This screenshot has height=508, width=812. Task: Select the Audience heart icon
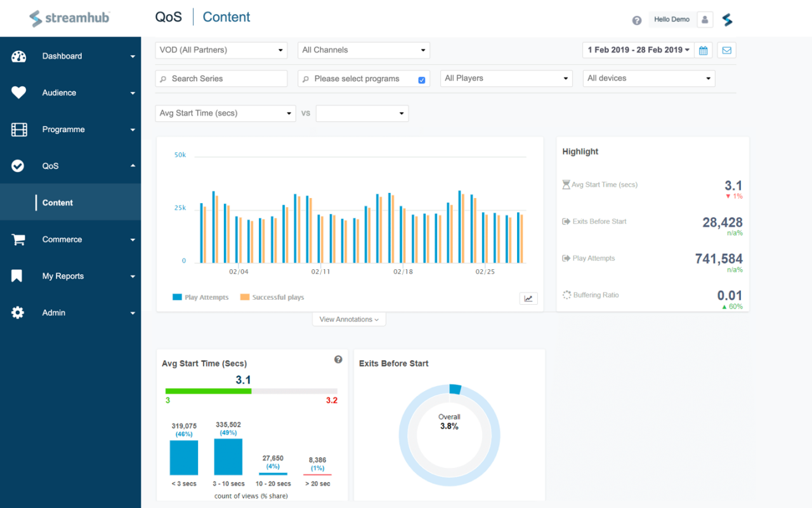point(18,93)
